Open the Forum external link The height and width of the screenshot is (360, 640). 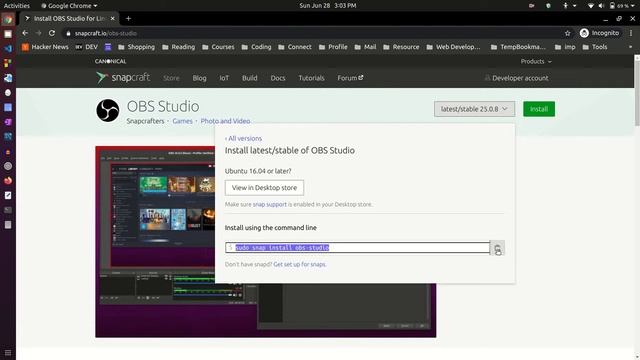point(350,78)
